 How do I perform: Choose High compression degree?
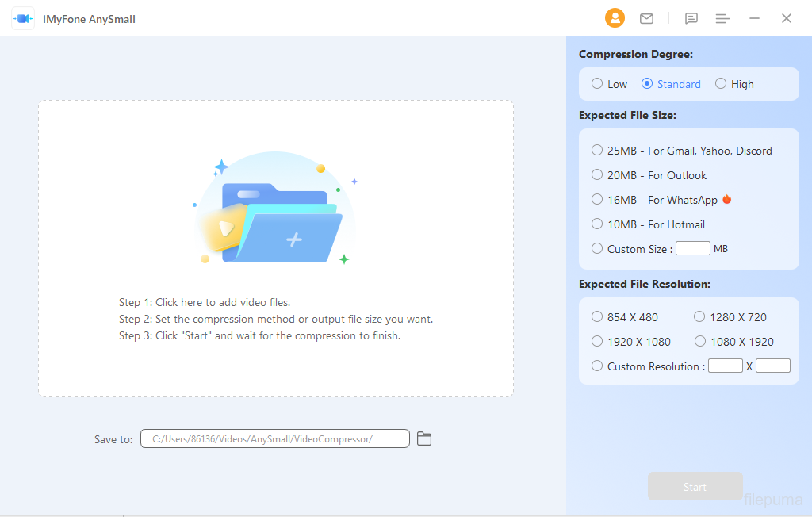coord(721,84)
